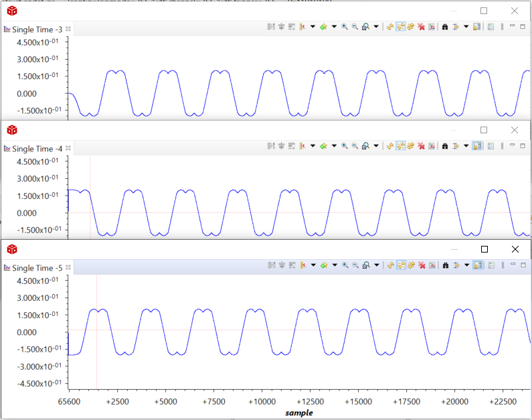Close the Single Time -5 tab
Image resolution: width=532 pixels, height=420 pixels.
pos(68,267)
